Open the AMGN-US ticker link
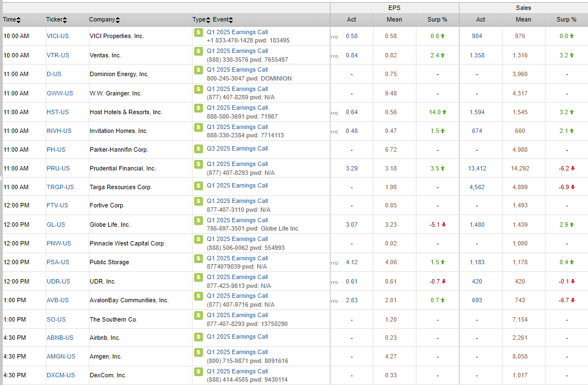 (x=61, y=356)
